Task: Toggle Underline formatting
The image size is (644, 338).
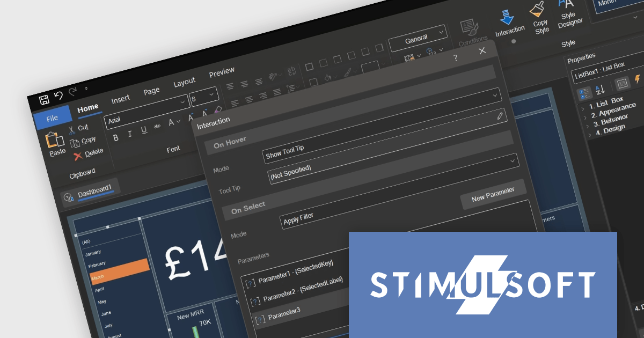Action: point(143,130)
